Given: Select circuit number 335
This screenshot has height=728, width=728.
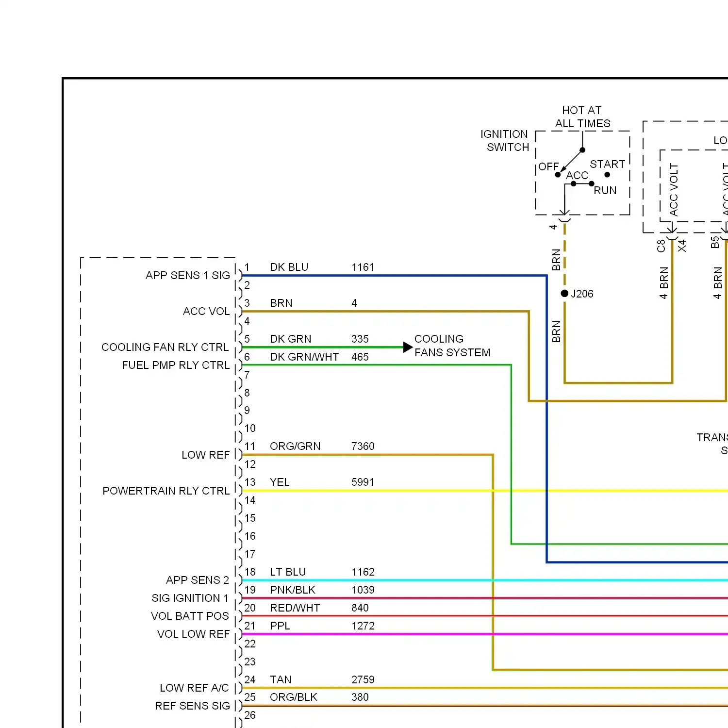Looking at the screenshot, I should 360,339.
